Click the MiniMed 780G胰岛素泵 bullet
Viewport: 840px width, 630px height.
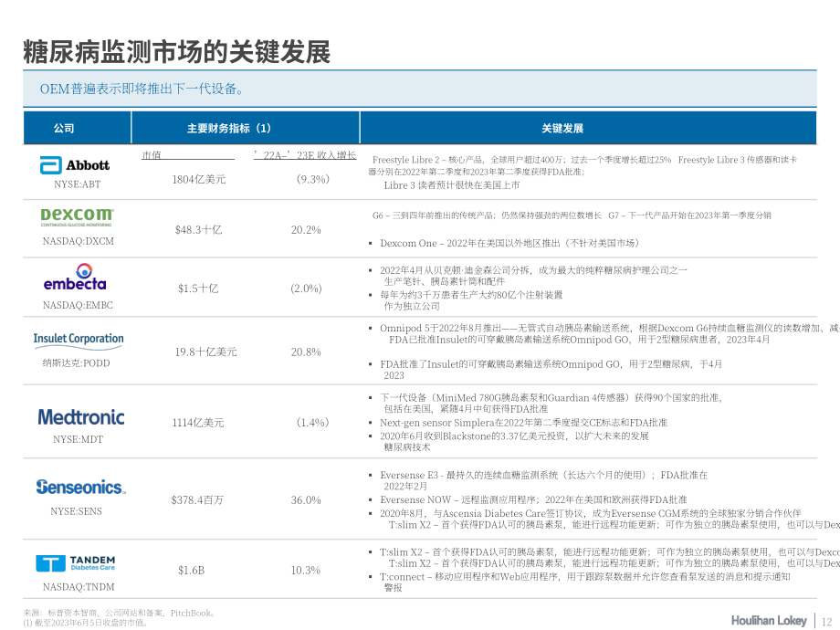coord(551,403)
